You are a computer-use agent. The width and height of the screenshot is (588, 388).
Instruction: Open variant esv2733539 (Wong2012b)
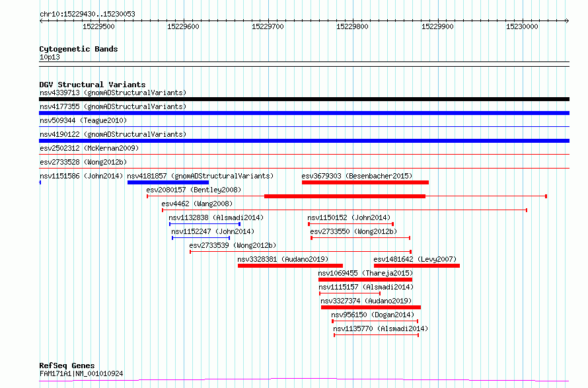tap(233, 245)
